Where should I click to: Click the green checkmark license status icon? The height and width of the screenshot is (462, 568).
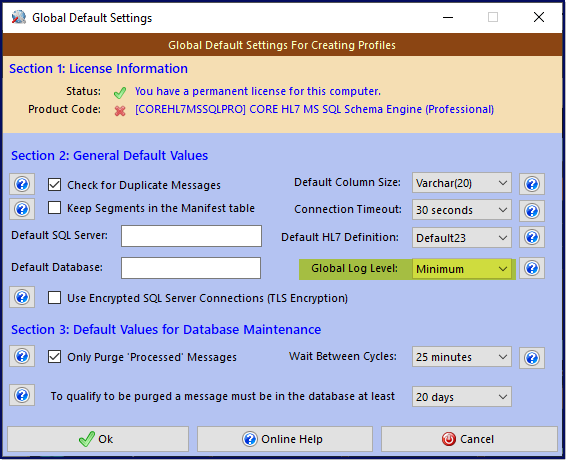tap(120, 93)
